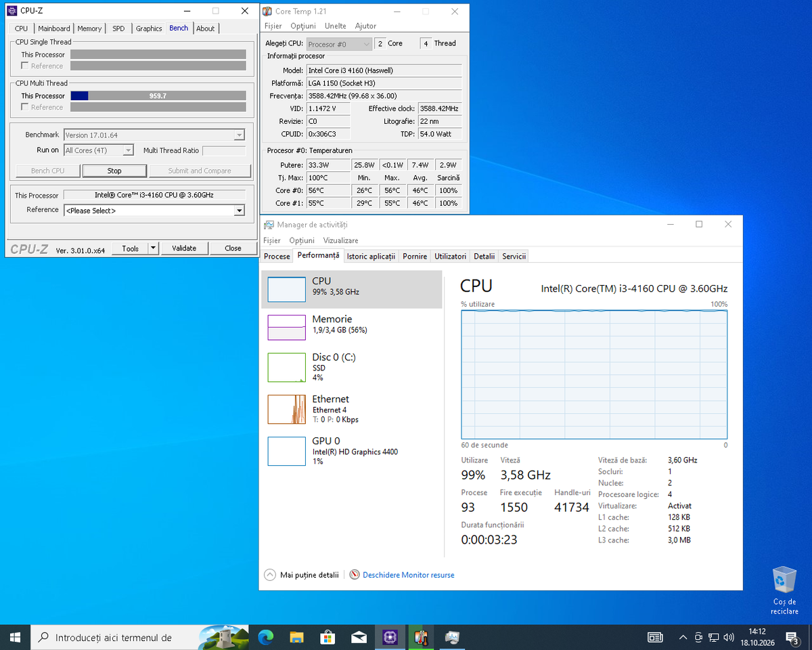Click the Task Manager title bar icon
This screenshot has height=650, width=812.
coord(269,224)
